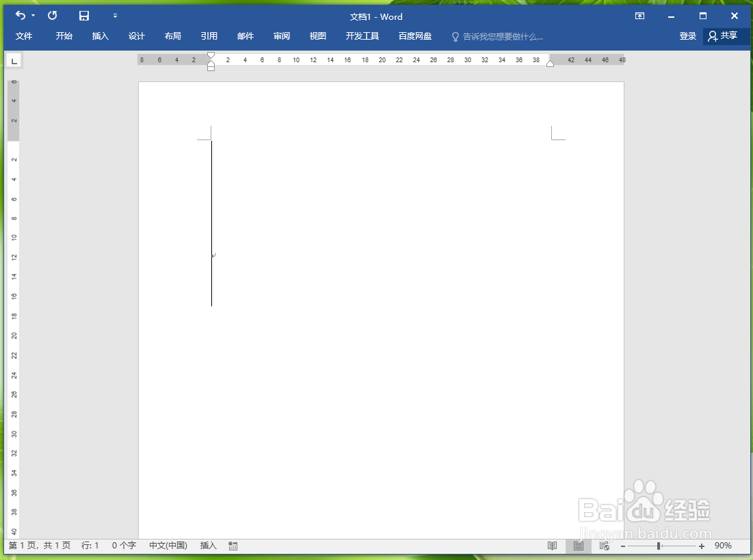Open the Undo history dropdown arrow
The width and height of the screenshot is (753, 560).
click(x=33, y=16)
